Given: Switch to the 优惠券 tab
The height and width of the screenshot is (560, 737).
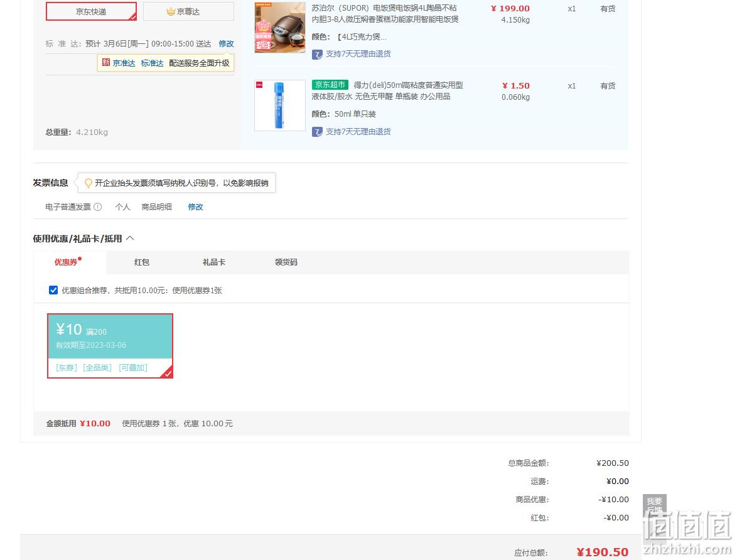Looking at the screenshot, I should [70, 262].
